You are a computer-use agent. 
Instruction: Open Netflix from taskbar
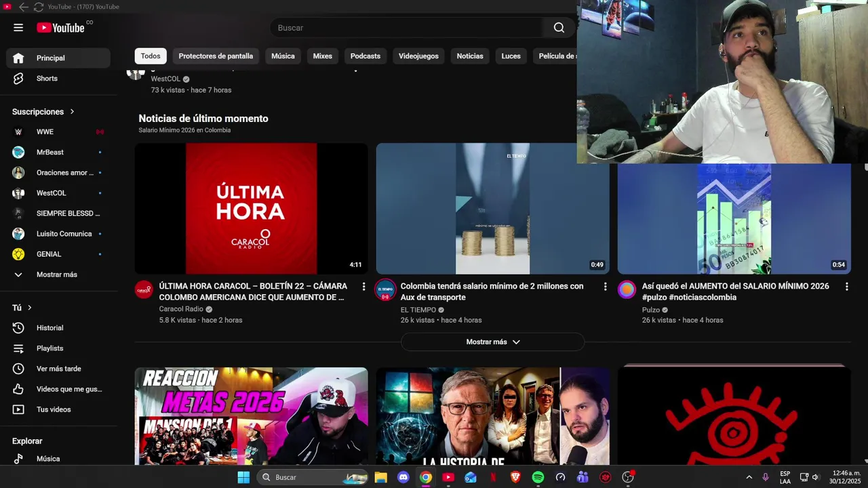pyautogui.click(x=493, y=477)
